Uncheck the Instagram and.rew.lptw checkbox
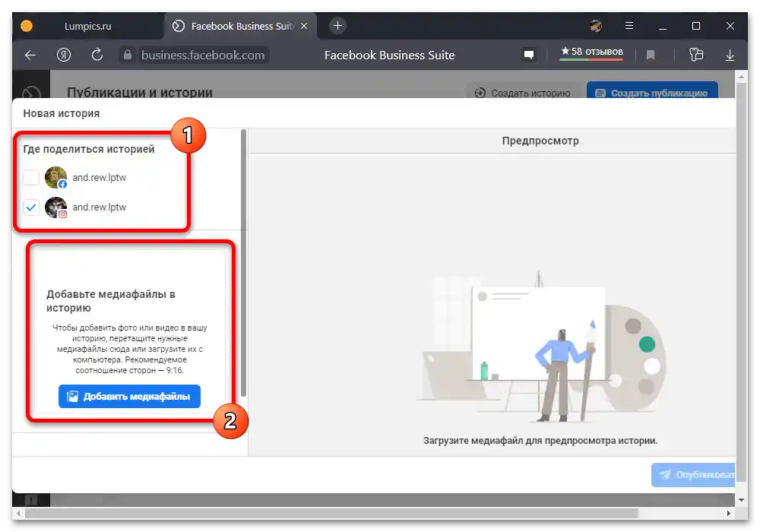760x532 pixels. pyautogui.click(x=31, y=207)
